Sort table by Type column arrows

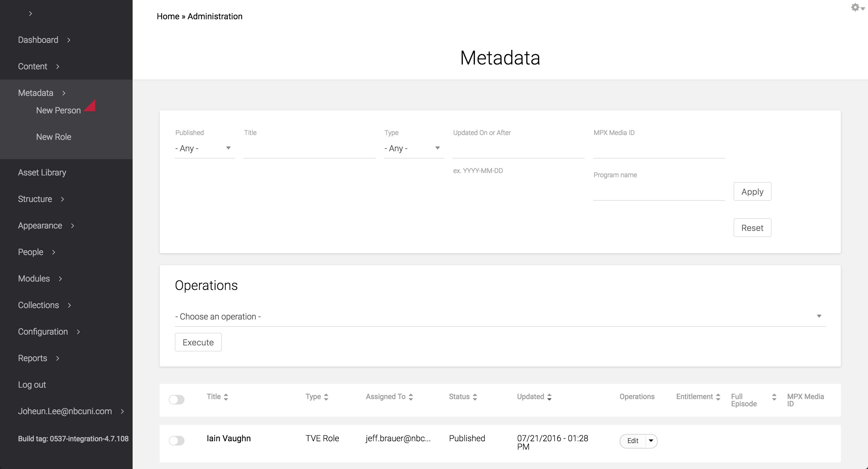(326, 397)
